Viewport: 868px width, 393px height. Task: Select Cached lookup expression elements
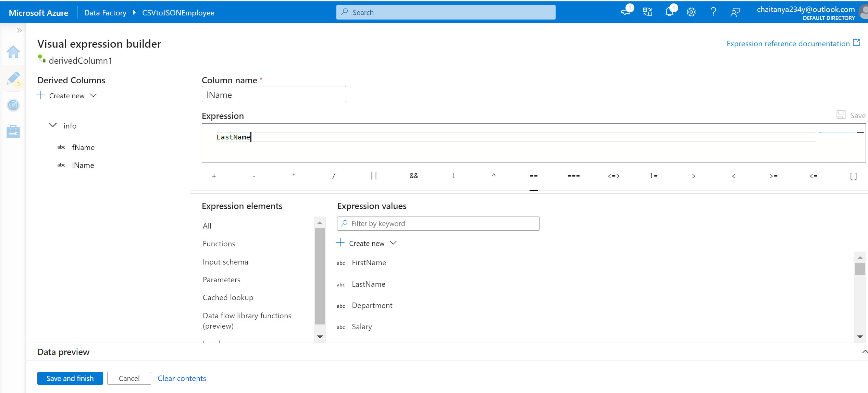[228, 297]
